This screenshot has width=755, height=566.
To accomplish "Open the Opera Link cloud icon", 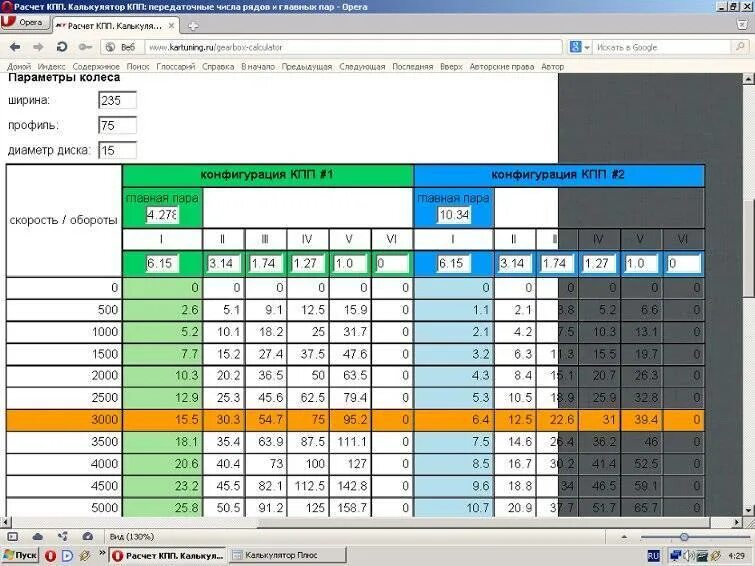I will click(x=38, y=537).
